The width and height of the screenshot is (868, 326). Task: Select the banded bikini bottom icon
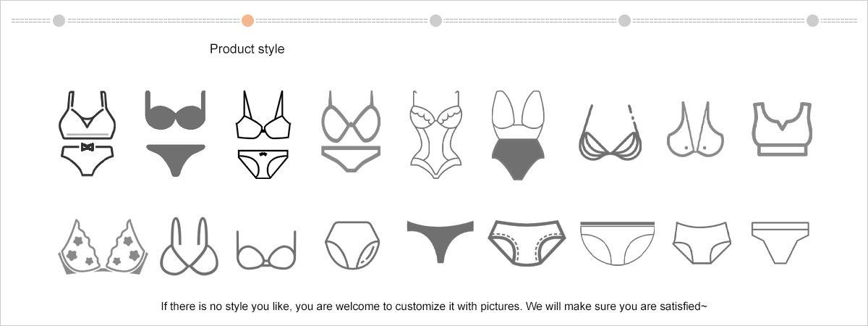[x=780, y=242]
